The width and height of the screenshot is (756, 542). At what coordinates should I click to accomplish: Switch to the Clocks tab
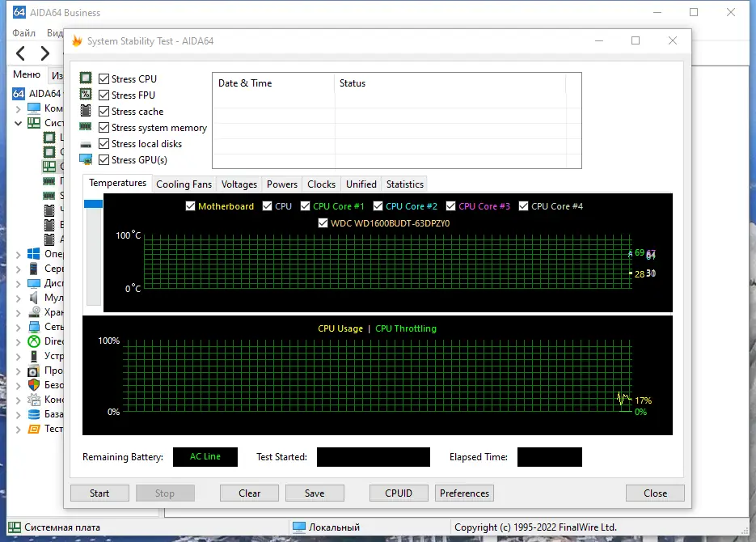pos(321,184)
